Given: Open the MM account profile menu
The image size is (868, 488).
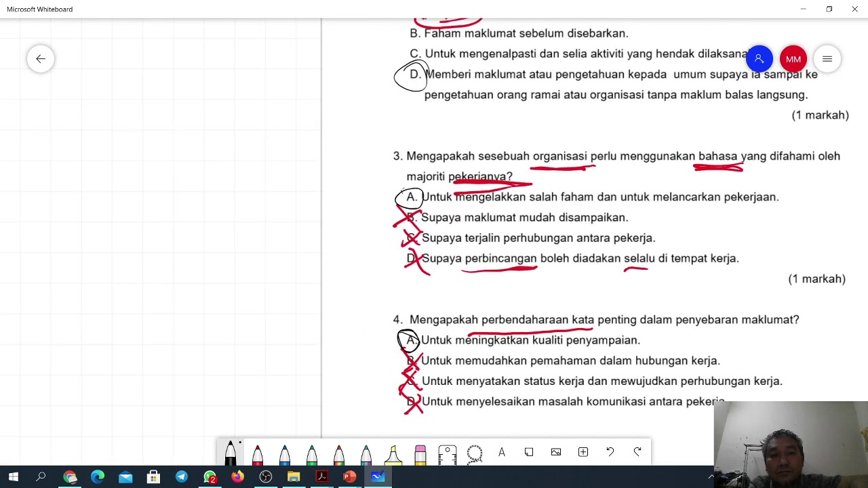Looking at the screenshot, I should [793, 59].
